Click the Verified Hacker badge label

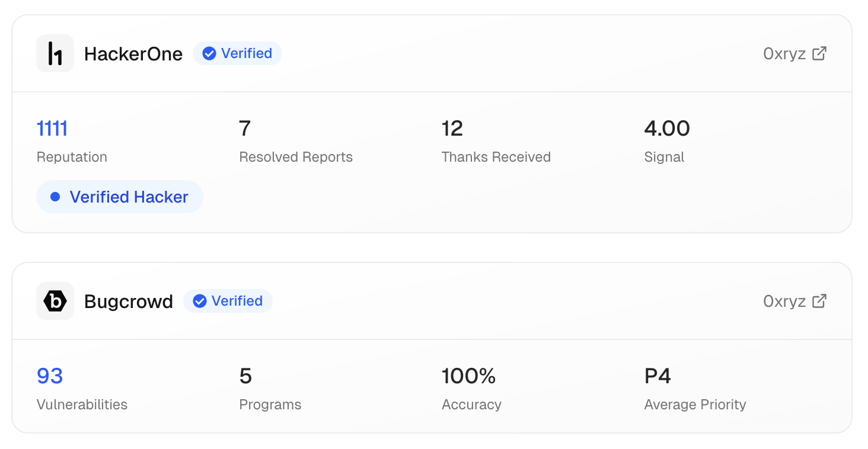coord(129,197)
